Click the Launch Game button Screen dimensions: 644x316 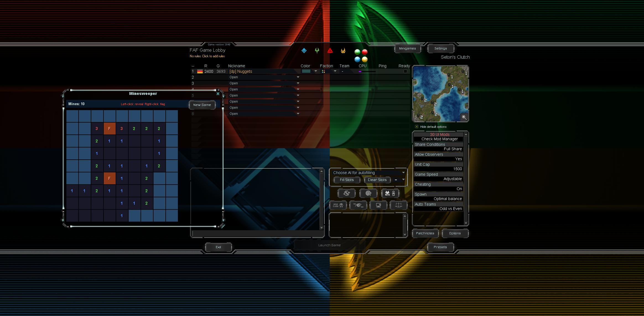tap(329, 245)
